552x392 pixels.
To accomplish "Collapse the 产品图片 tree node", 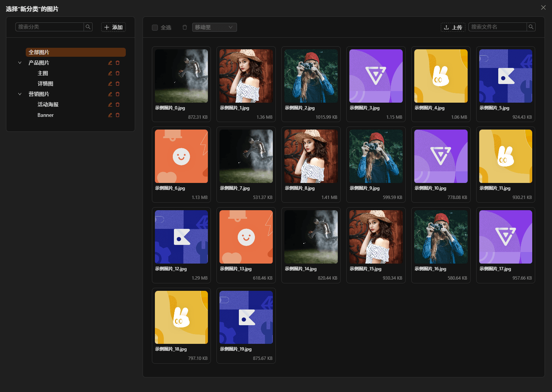I will tap(20, 63).
